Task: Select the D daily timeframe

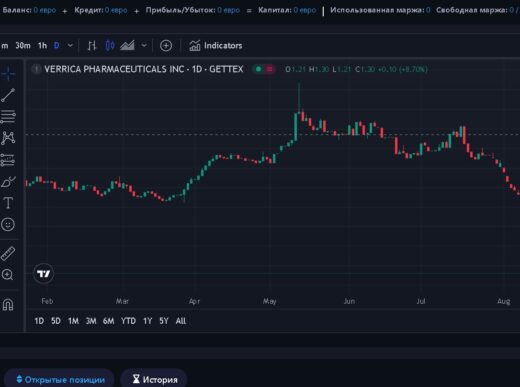Action: pyautogui.click(x=57, y=46)
